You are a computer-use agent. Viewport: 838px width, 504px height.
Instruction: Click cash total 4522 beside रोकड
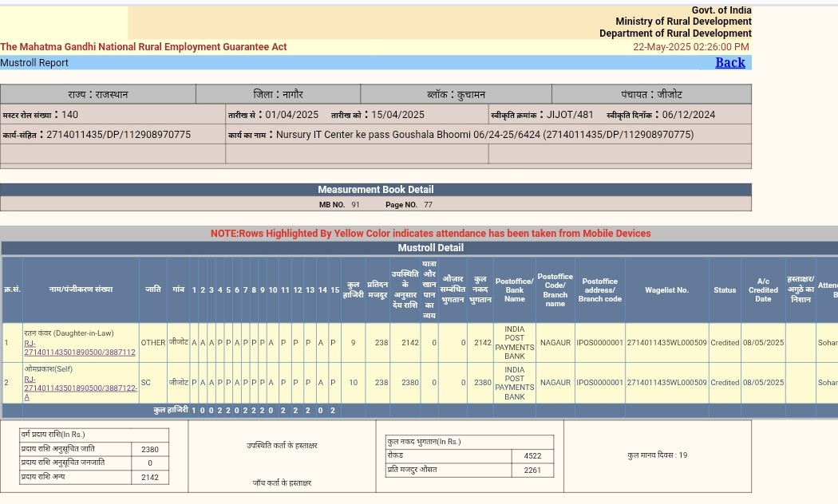[x=532, y=456]
